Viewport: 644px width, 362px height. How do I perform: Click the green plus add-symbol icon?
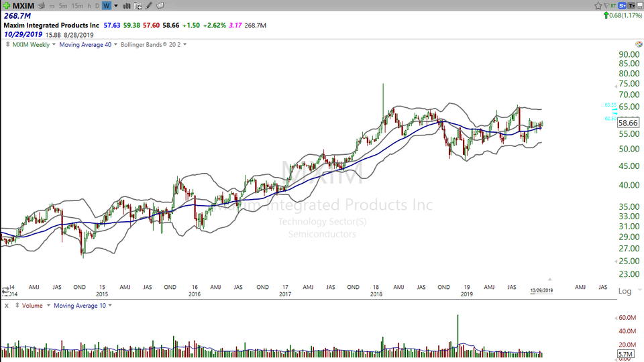tap(6, 5)
